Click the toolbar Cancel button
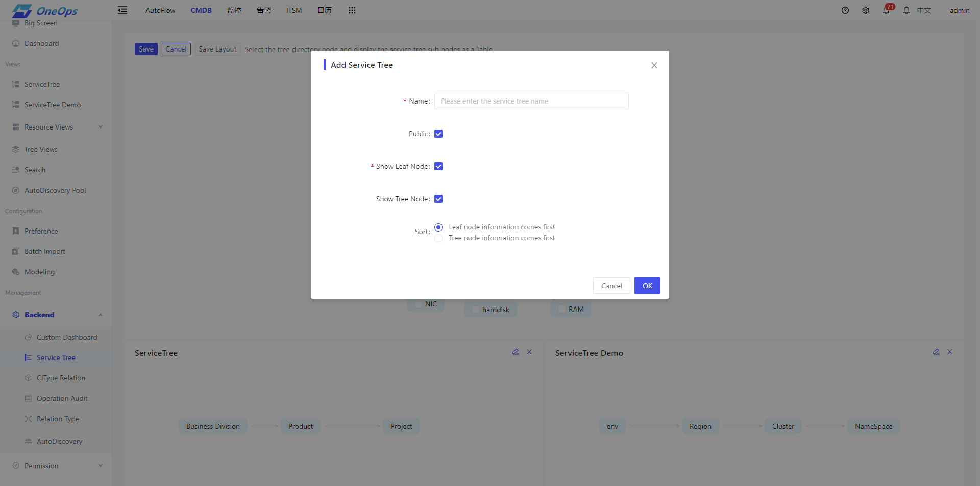This screenshot has width=980, height=486. (176, 49)
